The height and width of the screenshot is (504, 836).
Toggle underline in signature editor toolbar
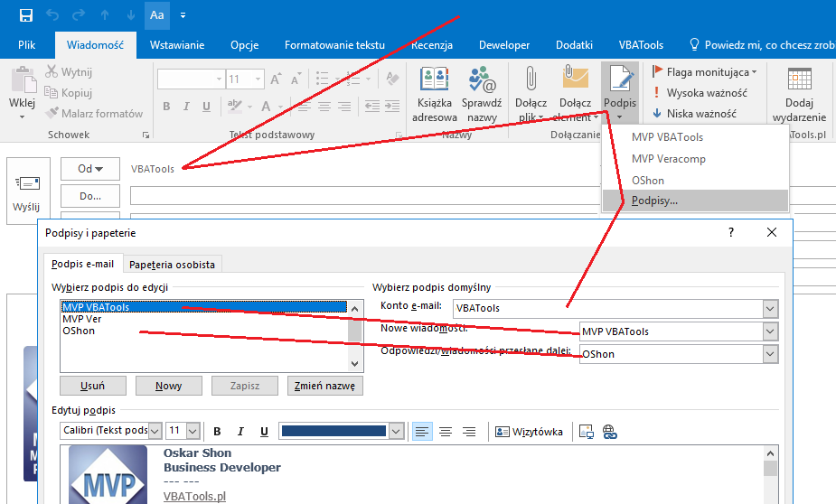pyautogui.click(x=264, y=432)
